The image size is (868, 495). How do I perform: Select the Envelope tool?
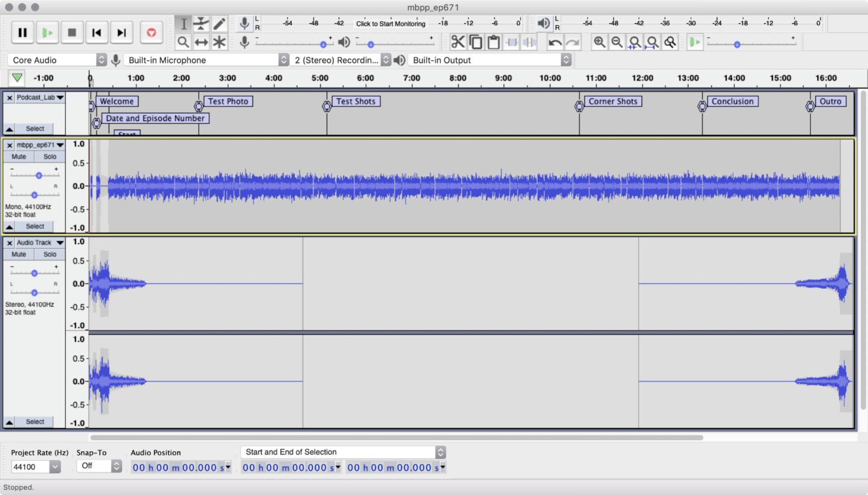(201, 24)
